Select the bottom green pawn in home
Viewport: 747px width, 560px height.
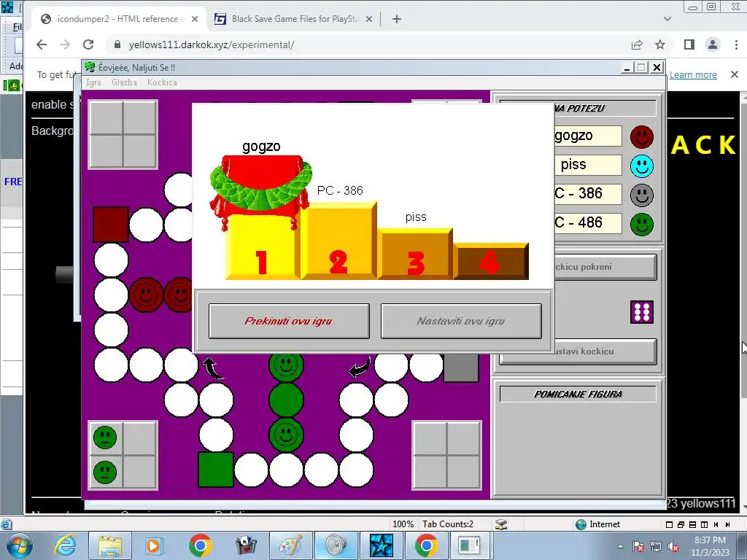105,472
